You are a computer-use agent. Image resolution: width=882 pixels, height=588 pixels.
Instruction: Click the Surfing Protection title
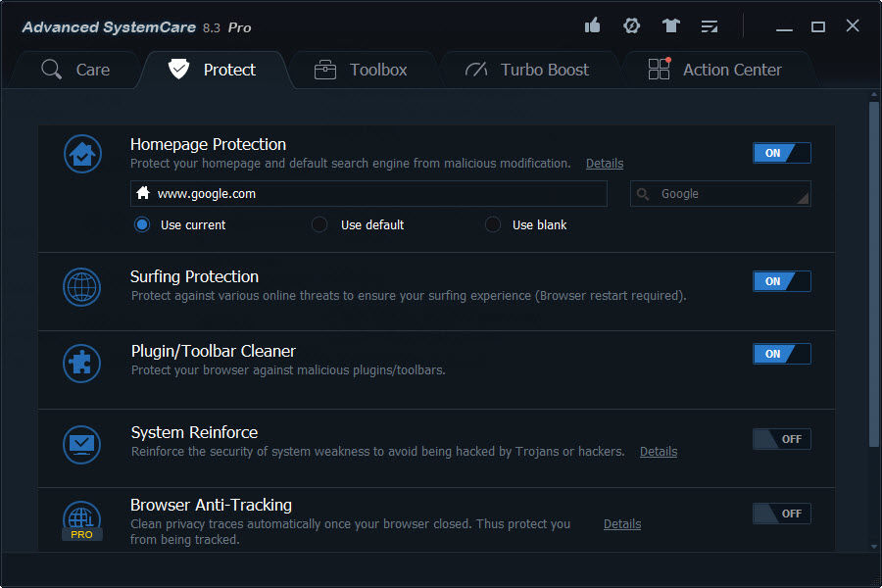tap(195, 276)
